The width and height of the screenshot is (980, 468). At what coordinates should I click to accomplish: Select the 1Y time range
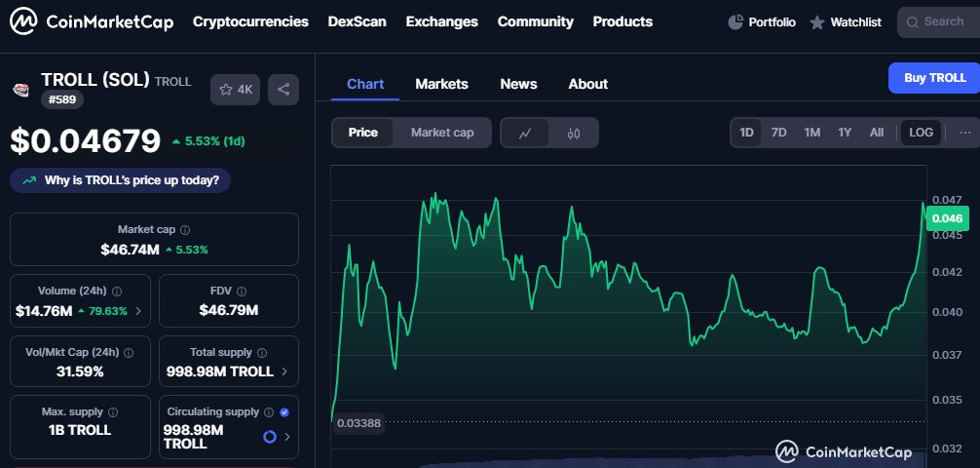[x=845, y=133]
